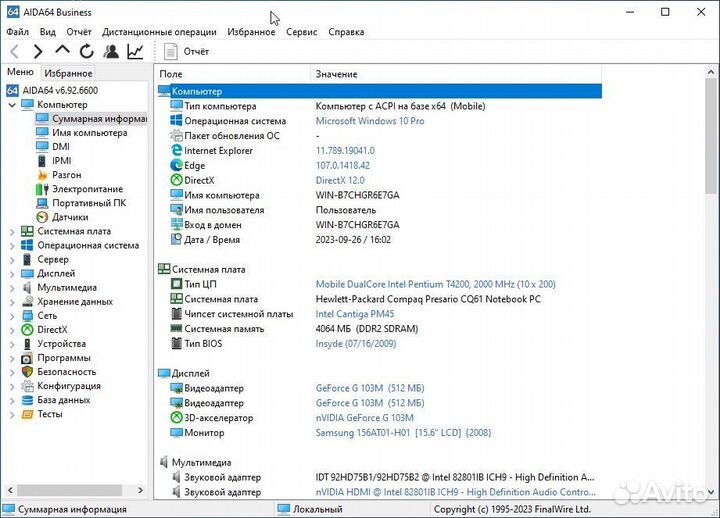720x518 pixels.
Task: Expand the Сеть tree node
Action: (12, 316)
